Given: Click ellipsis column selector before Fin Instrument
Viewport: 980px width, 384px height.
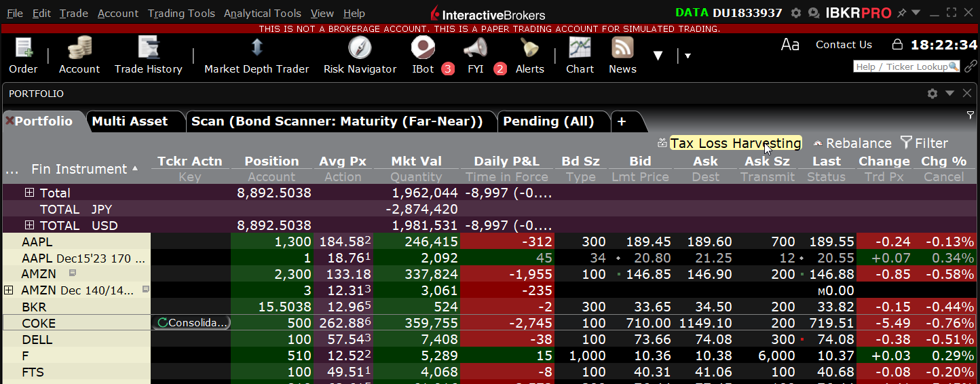Looking at the screenshot, I should point(12,170).
